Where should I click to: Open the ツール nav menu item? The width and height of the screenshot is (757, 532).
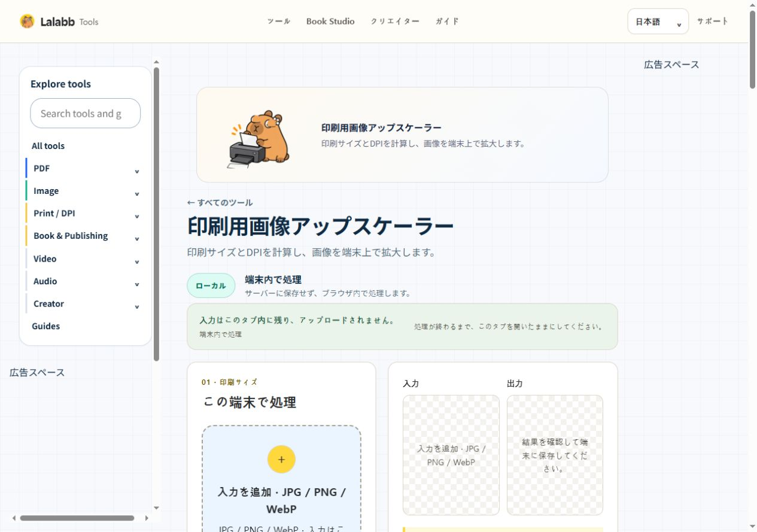click(278, 22)
